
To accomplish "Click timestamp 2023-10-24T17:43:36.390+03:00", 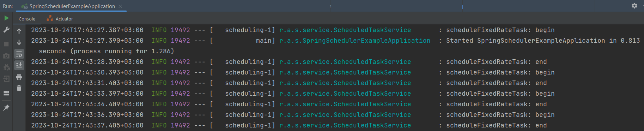I will click(87, 115).
